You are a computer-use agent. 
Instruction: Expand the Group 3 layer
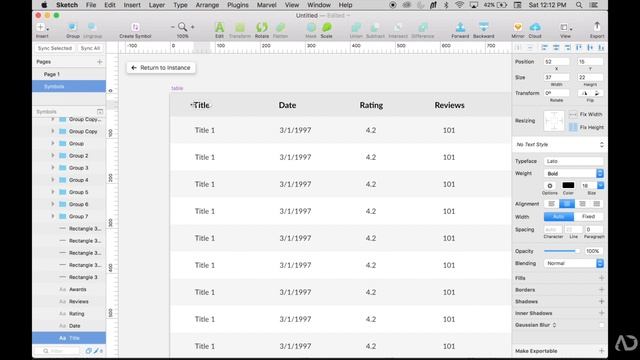[53, 168]
